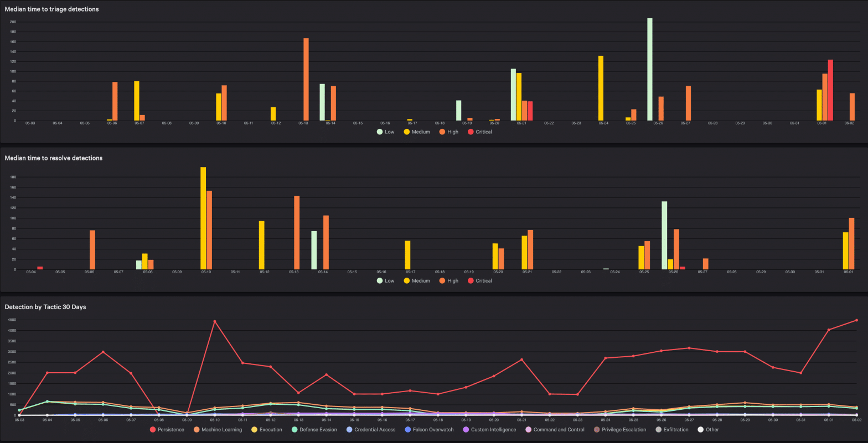Click the Execution legend item
868x443 pixels.
click(x=266, y=429)
